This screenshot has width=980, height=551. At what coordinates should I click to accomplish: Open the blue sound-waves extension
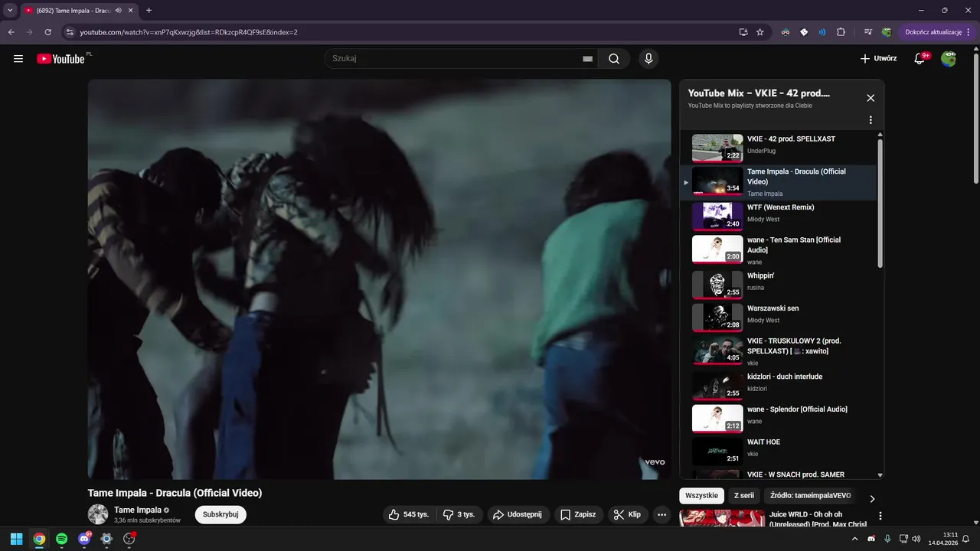(822, 32)
